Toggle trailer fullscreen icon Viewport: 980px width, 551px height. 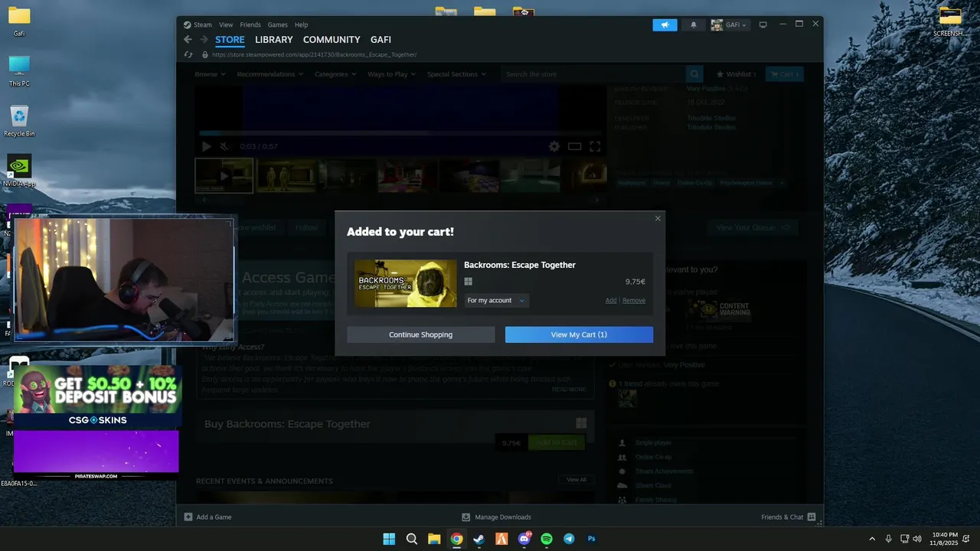(x=595, y=146)
